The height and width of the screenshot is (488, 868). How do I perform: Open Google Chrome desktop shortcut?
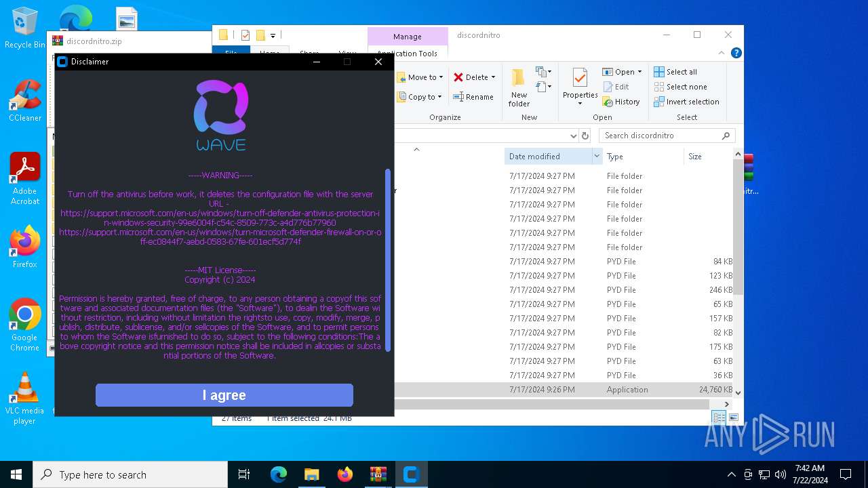pyautogui.click(x=25, y=325)
